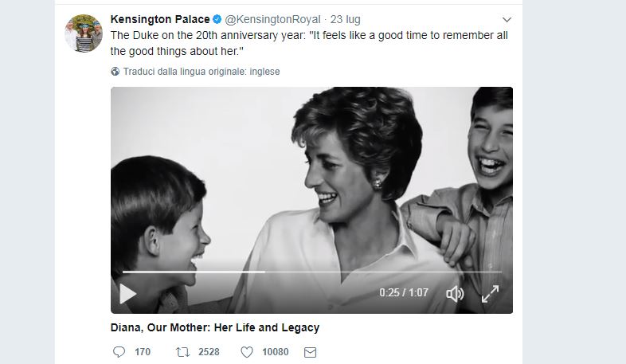This screenshot has height=364, width=626.
Task: Open the @KensingtonRoyal handle link
Action: click(x=273, y=19)
